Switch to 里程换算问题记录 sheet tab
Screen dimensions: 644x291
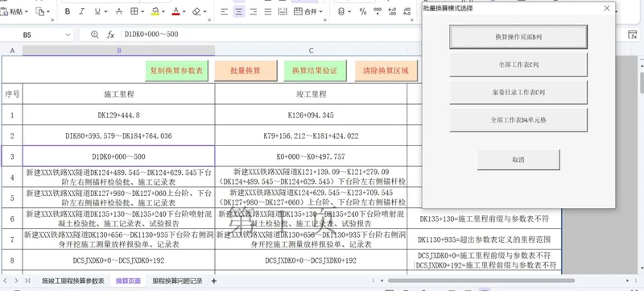pos(177,281)
